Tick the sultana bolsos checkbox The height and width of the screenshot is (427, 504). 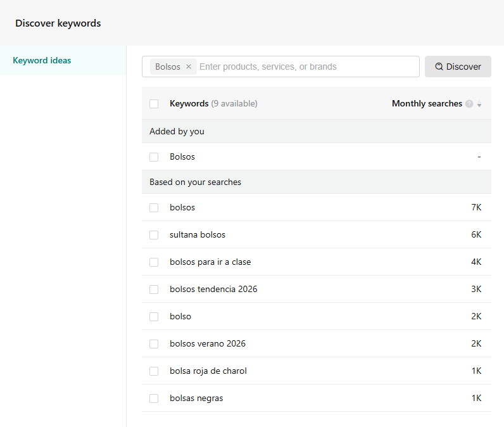pos(154,235)
